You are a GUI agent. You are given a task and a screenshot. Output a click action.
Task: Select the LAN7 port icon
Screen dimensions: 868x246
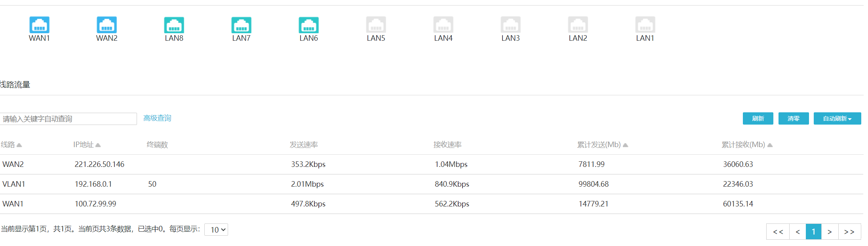point(241,25)
